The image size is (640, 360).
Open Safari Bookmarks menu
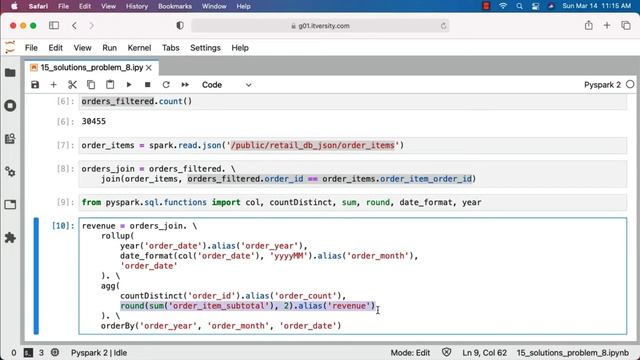tap(175, 6)
